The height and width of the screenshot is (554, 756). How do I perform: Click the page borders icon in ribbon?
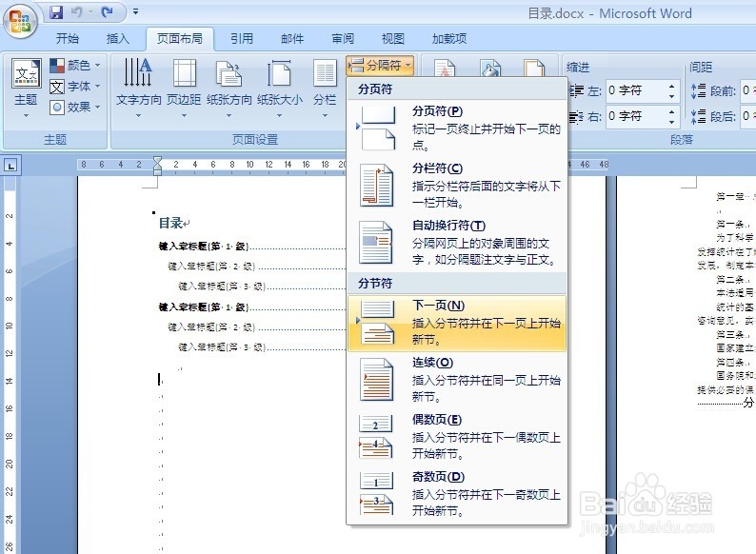pyautogui.click(x=534, y=68)
